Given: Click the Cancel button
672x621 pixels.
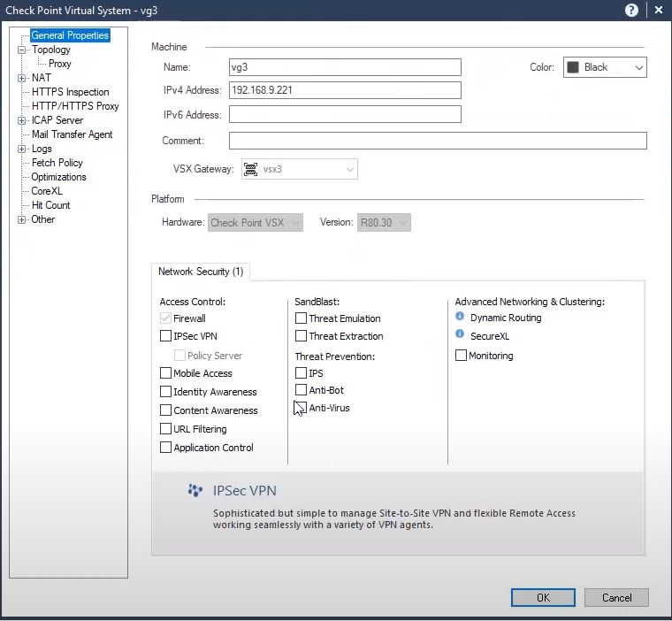Looking at the screenshot, I should click(x=616, y=597).
